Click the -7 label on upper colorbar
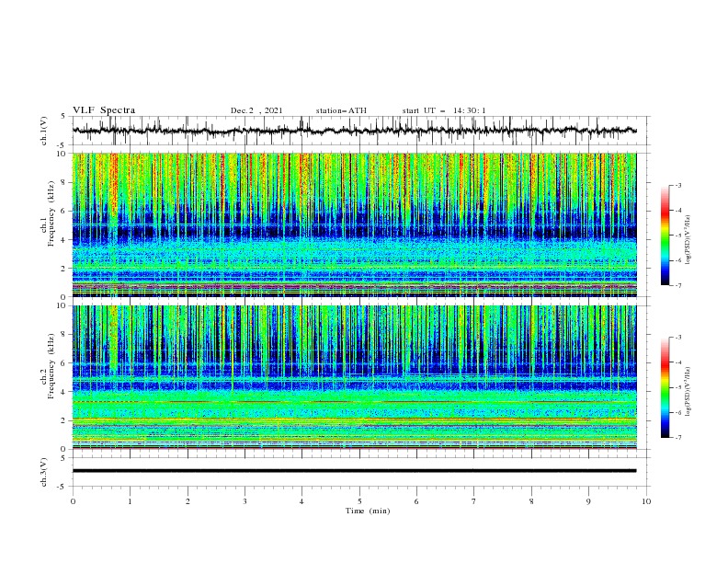The height and width of the screenshot is (563, 728). pos(677,285)
